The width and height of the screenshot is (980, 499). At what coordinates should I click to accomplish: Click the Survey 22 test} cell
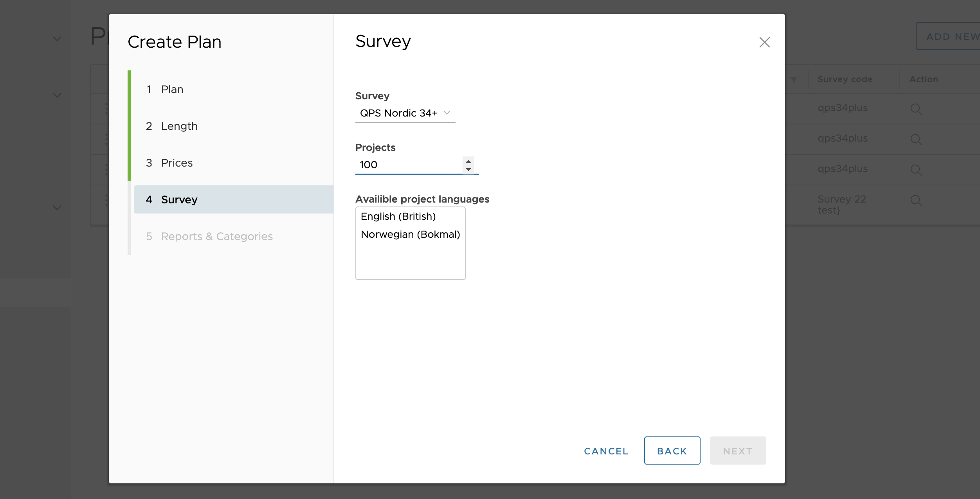click(x=841, y=205)
